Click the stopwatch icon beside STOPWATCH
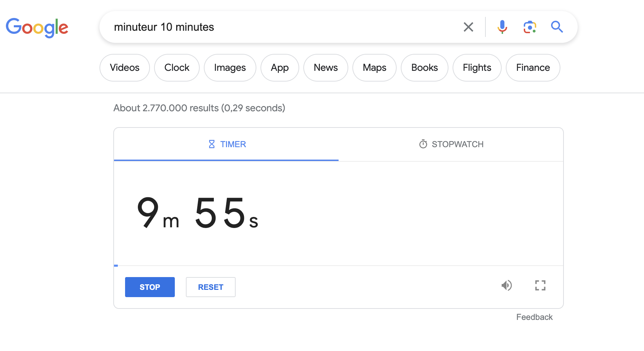This screenshot has width=644, height=351. 423,144
